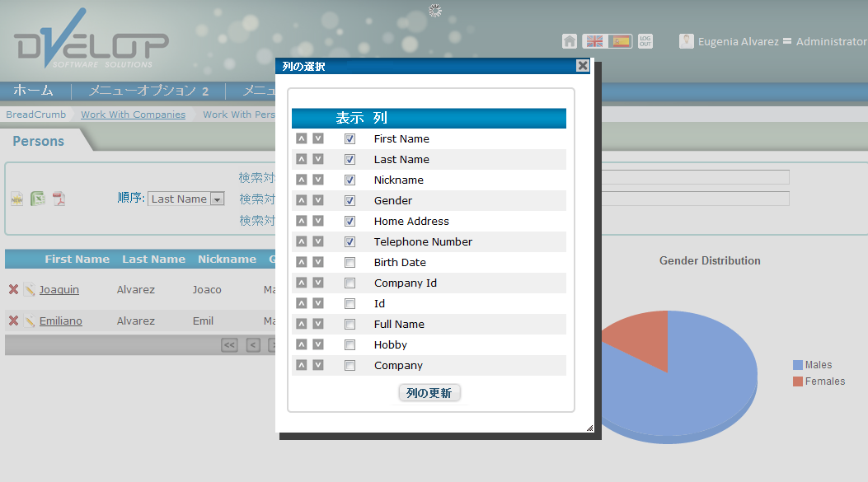Click the Males legend color swatch
The width and height of the screenshot is (868, 482).
[797, 365]
